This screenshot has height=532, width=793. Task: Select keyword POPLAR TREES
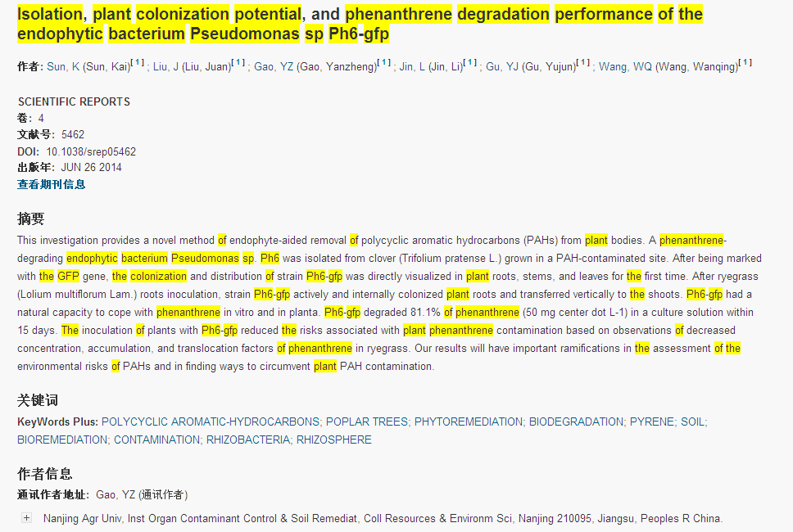click(366, 422)
